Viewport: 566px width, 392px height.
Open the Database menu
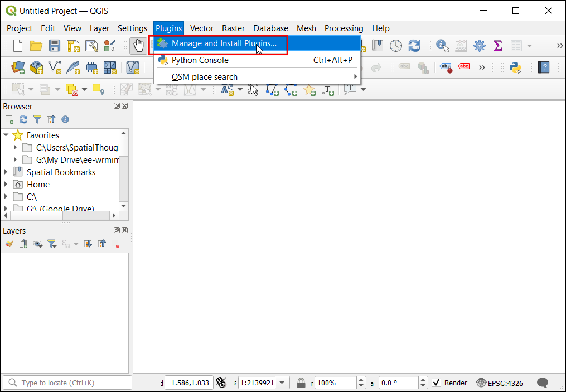point(270,28)
